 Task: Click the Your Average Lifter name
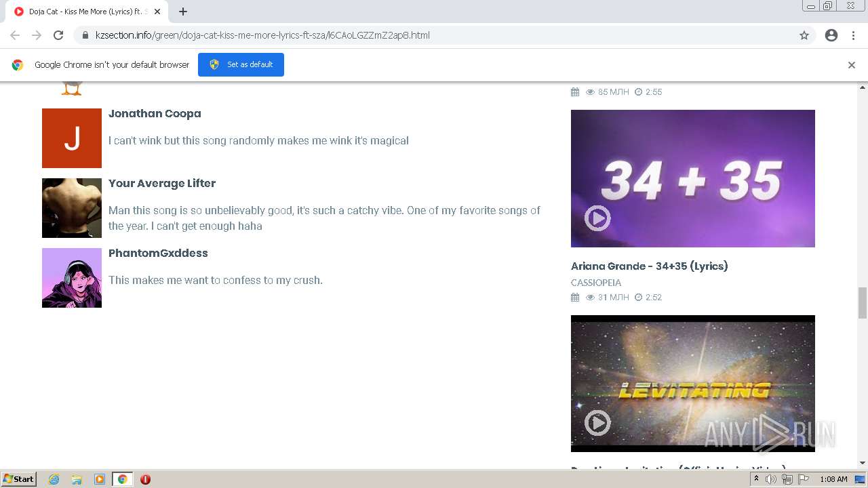[x=162, y=184]
